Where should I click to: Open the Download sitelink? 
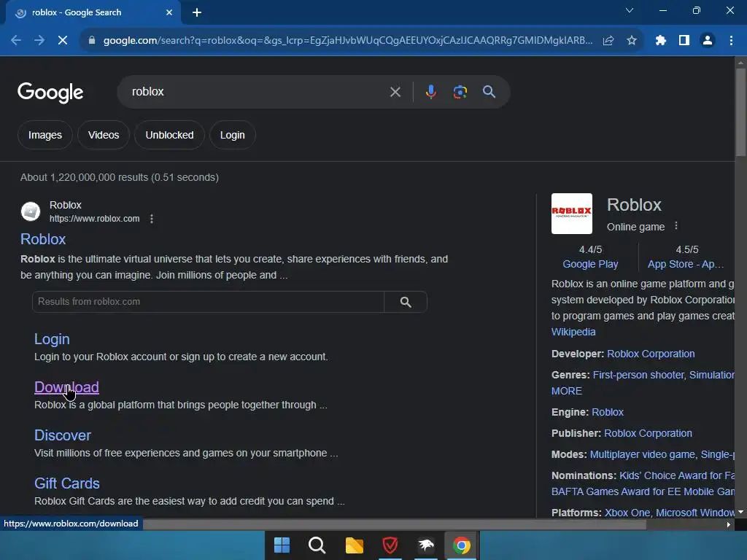[x=66, y=387]
